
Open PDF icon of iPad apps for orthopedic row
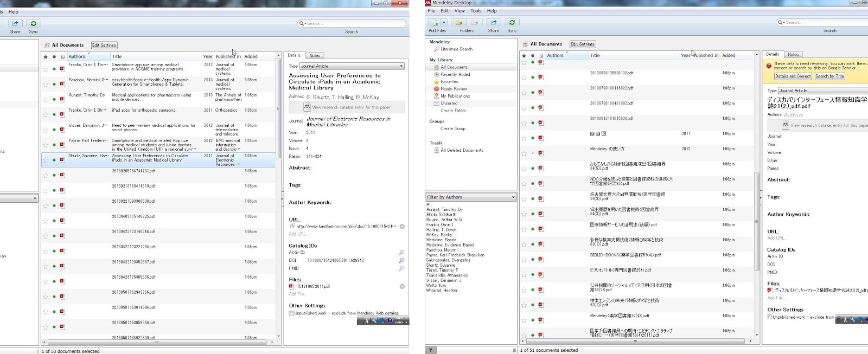click(62, 114)
